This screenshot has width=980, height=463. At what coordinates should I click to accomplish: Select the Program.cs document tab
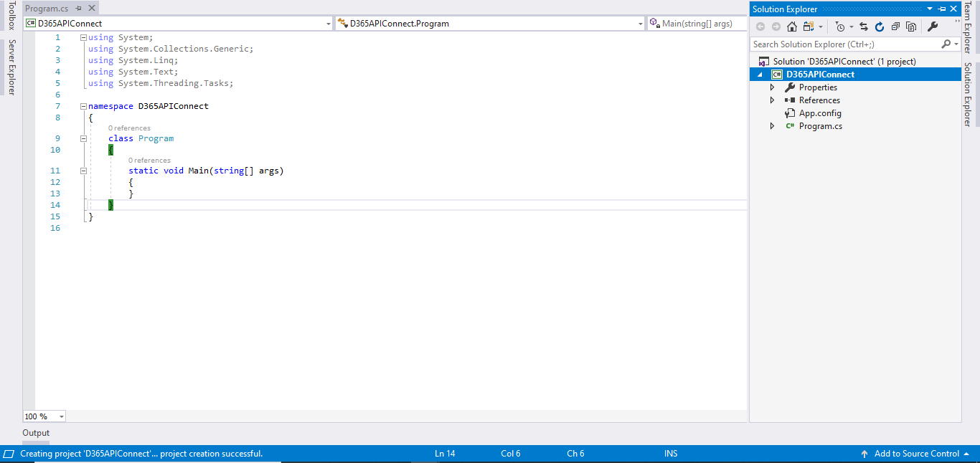tap(47, 9)
